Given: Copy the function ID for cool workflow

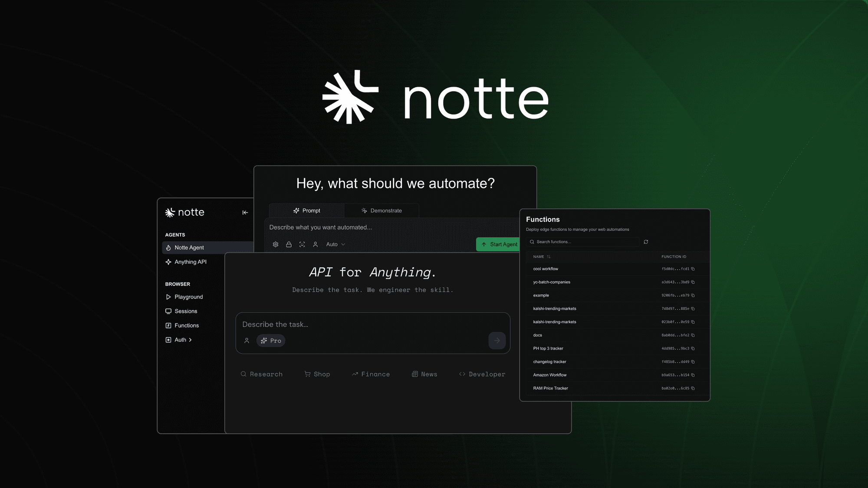Looking at the screenshot, I should pyautogui.click(x=693, y=269).
